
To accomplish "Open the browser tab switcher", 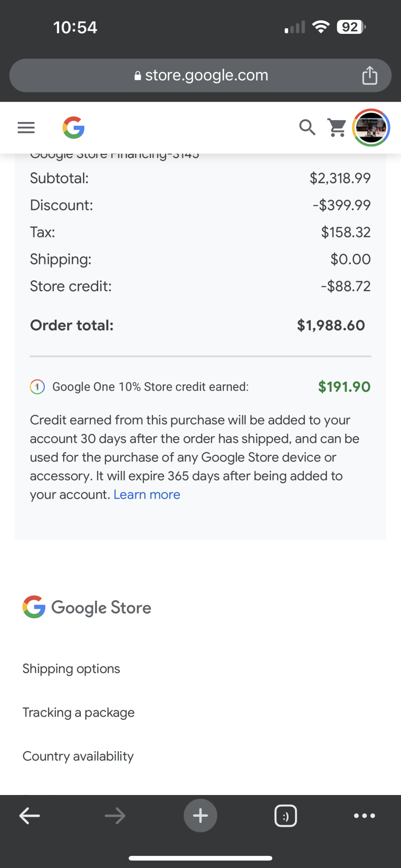I will tap(285, 816).
